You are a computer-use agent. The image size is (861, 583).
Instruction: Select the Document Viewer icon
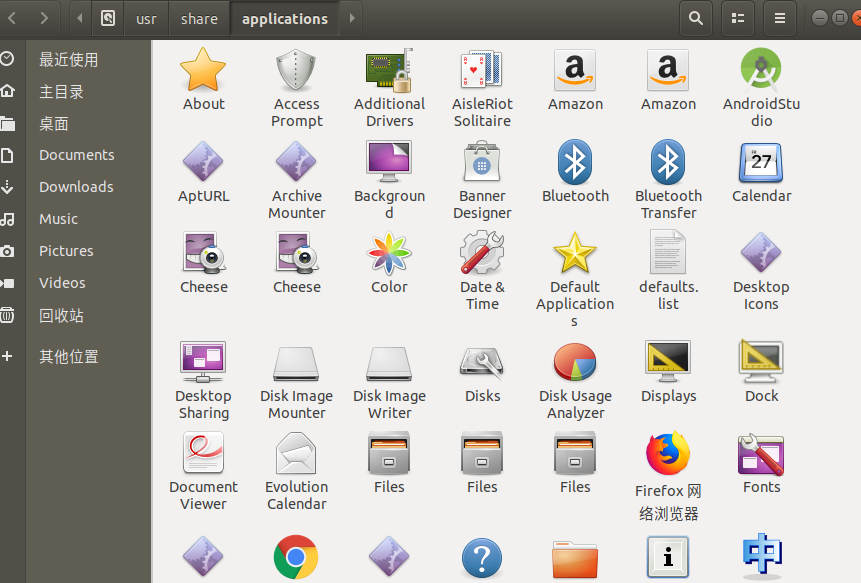(x=203, y=454)
